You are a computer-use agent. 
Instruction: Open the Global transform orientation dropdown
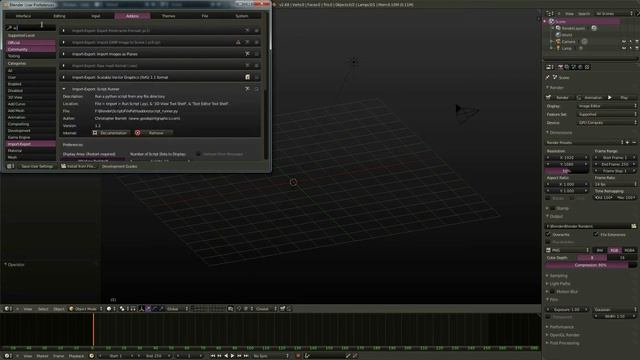(177, 309)
